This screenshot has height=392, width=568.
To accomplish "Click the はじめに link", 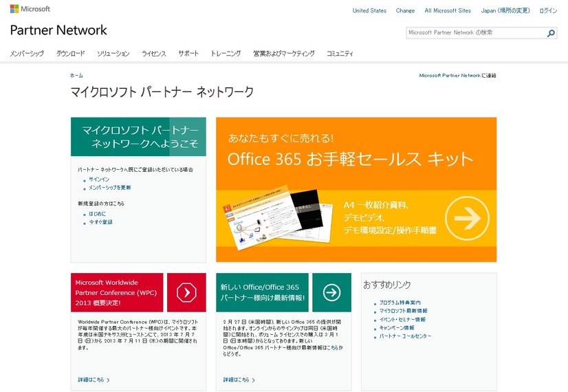I will (x=98, y=214).
